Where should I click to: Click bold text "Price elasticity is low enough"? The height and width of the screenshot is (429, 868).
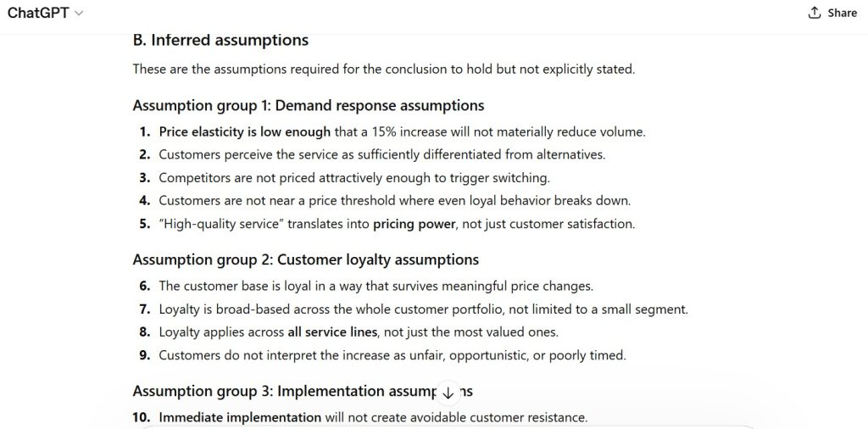(x=244, y=131)
